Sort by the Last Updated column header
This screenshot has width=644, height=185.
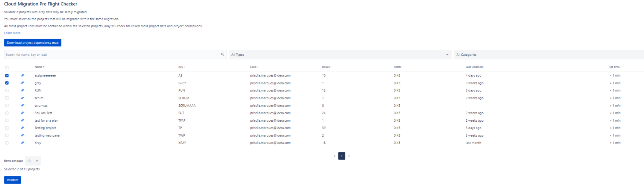pos(475,67)
